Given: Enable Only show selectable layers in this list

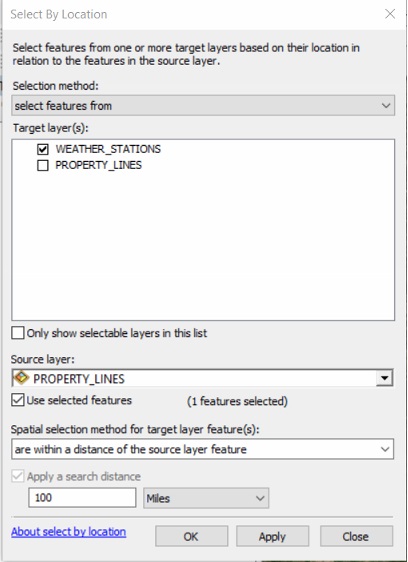Looking at the screenshot, I should (x=18, y=333).
